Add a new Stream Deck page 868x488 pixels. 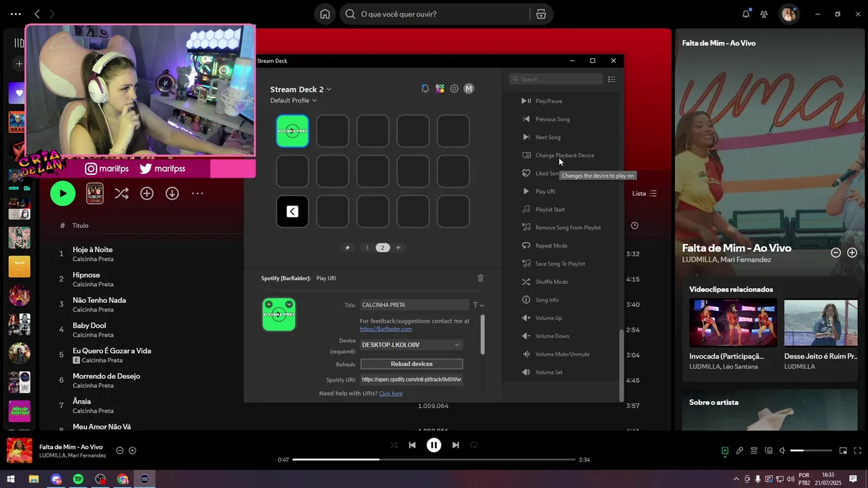(x=398, y=248)
